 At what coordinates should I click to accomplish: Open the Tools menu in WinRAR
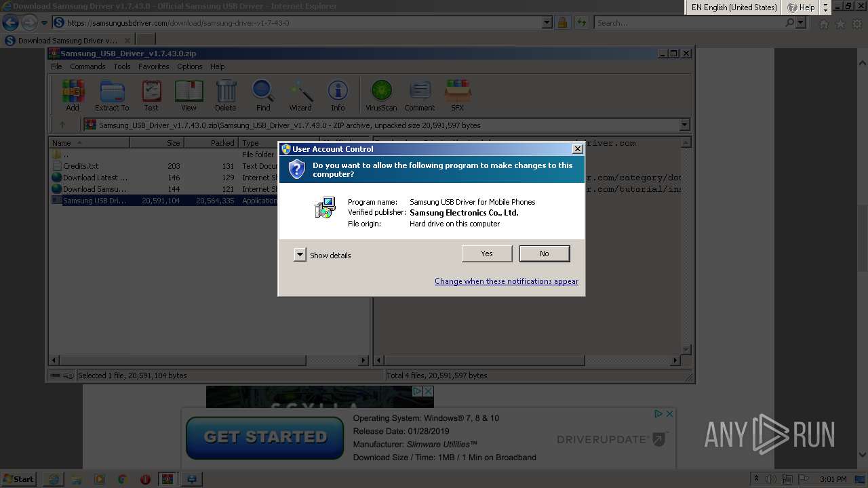click(122, 66)
